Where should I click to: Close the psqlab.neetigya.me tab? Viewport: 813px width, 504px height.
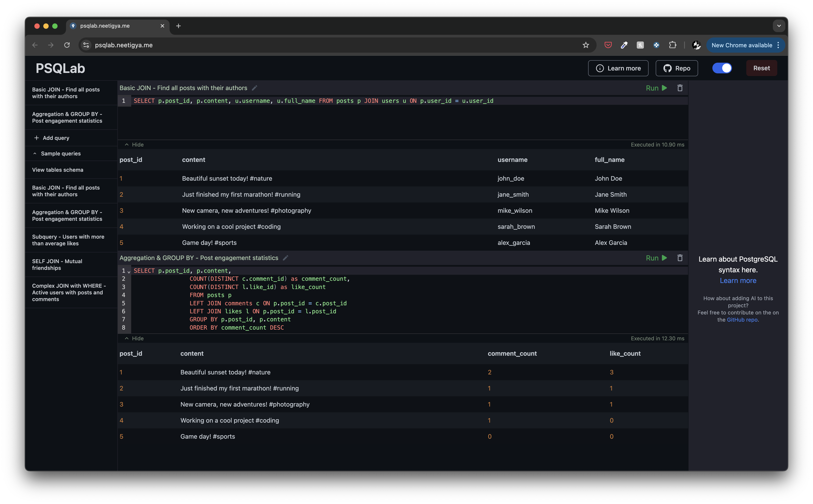[162, 26]
